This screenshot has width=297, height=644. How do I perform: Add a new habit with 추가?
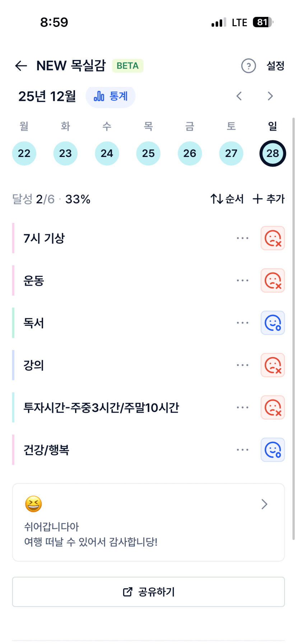tap(269, 199)
